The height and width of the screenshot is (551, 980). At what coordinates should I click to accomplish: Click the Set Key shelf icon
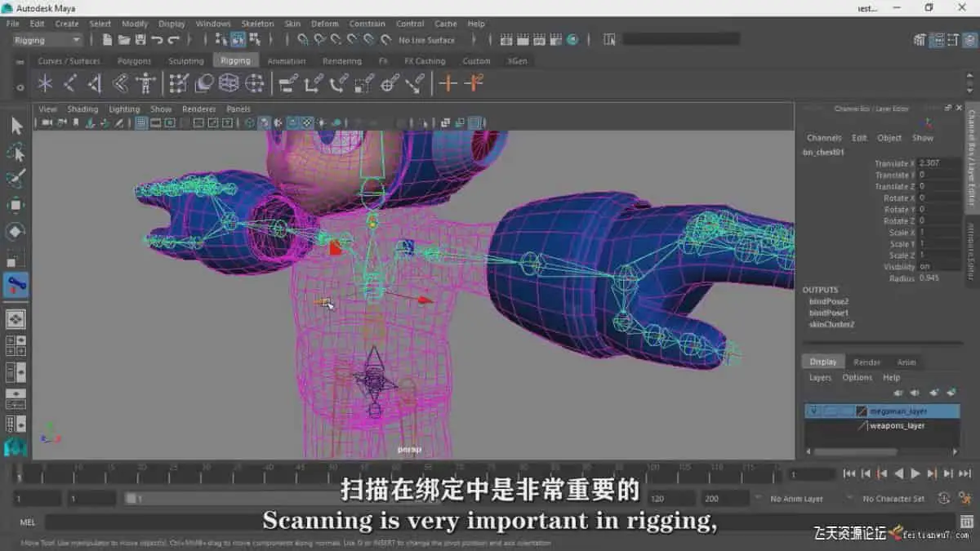tap(448, 82)
